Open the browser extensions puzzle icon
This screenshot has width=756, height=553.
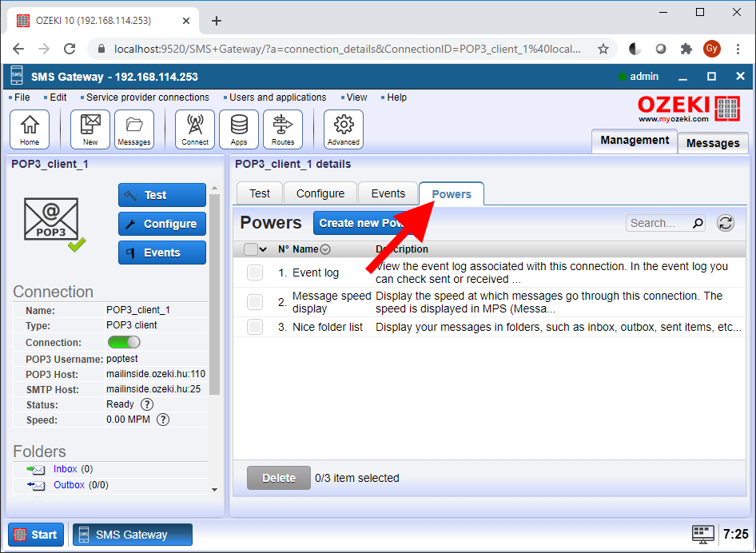click(x=686, y=49)
